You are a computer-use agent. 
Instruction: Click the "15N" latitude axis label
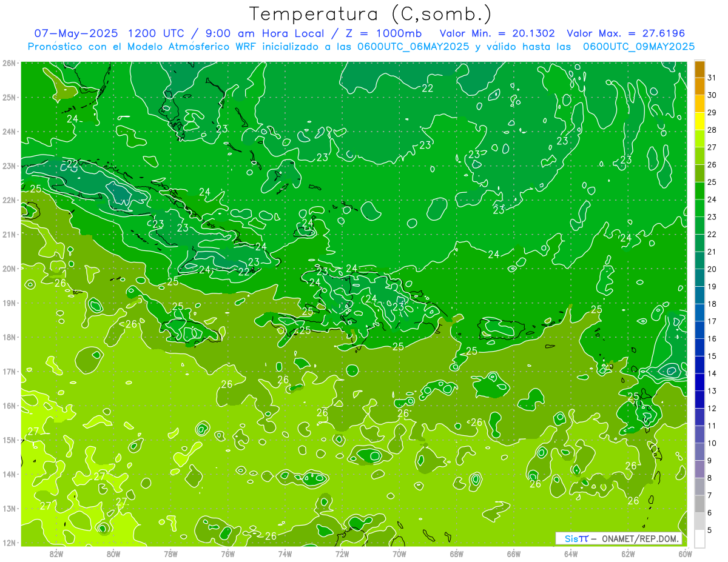[x=9, y=440]
